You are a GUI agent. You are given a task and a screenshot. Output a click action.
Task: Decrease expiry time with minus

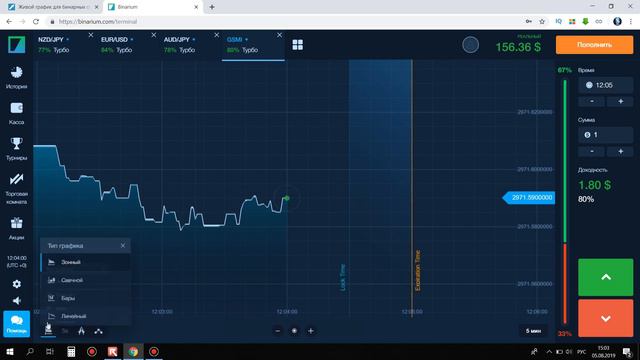pos(591,101)
